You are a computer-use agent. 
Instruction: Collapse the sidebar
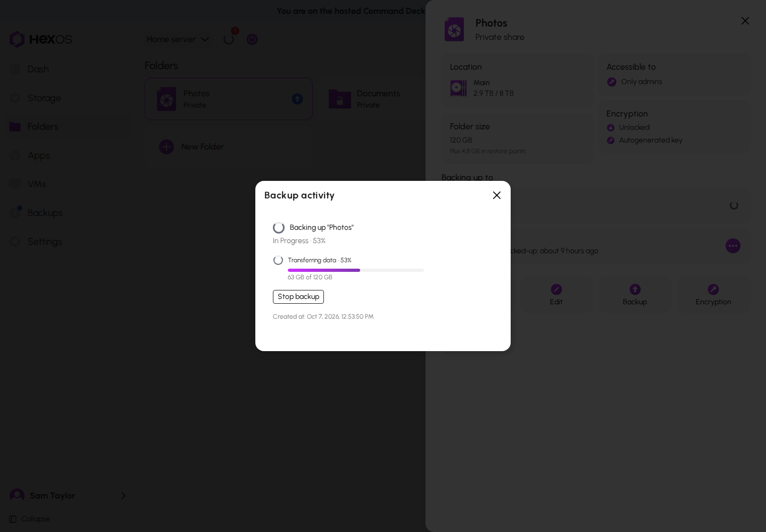coord(30,519)
